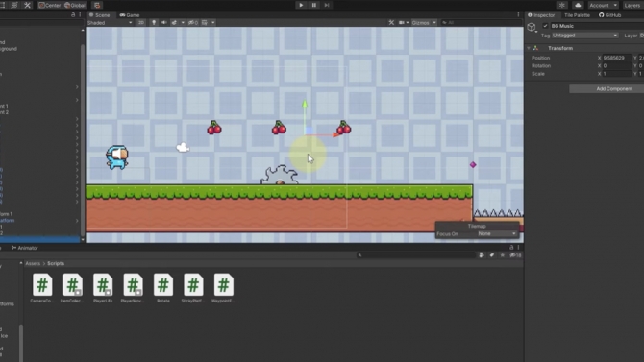Click the Hierarchy panel lock icon
This screenshot has height=362, width=644.
click(x=73, y=14)
